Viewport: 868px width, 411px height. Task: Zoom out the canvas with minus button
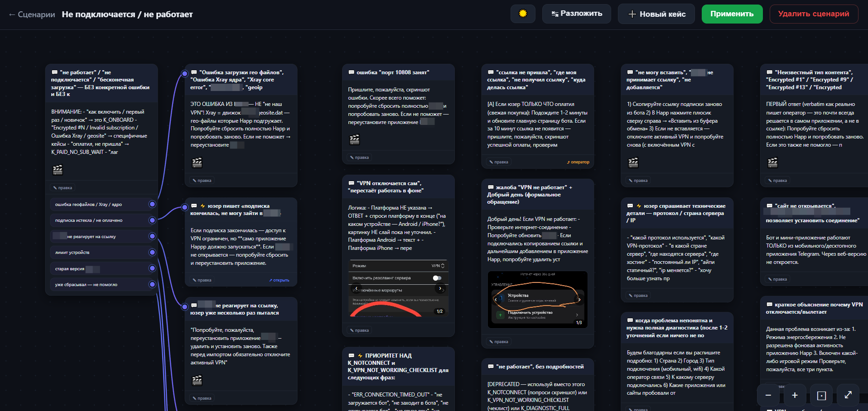(x=768, y=395)
